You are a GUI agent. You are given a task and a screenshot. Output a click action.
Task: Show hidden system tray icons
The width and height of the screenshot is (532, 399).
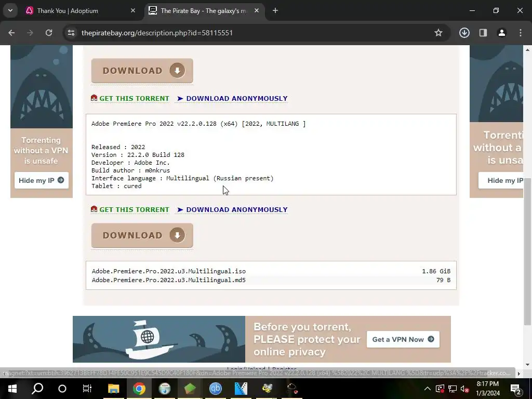coord(427,389)
